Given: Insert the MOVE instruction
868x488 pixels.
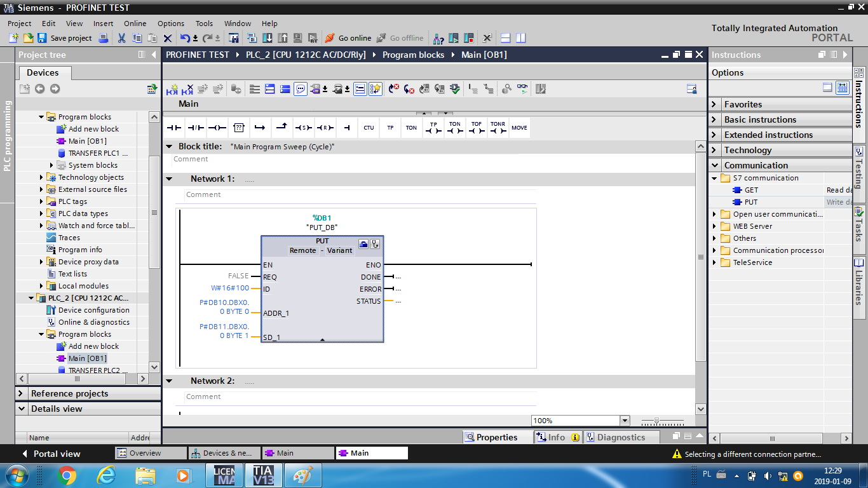Looking at the screenshot, I should pos(519,128).
